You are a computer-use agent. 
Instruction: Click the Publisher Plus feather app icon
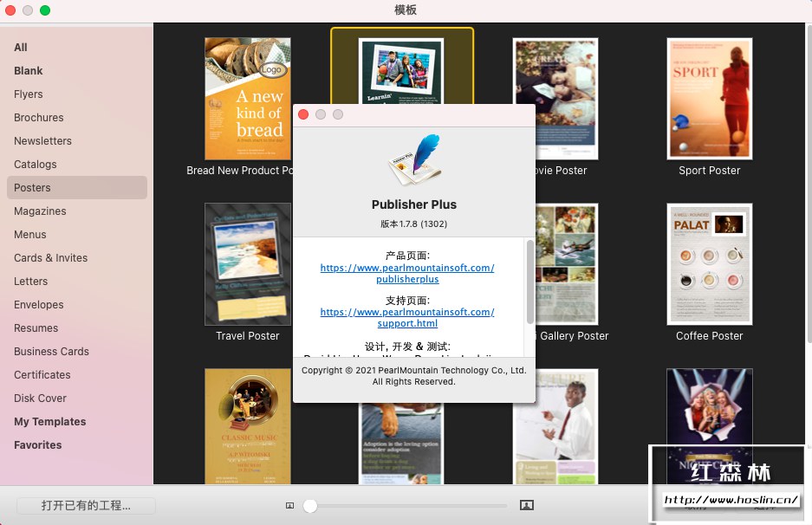click(x=414, y=159)
